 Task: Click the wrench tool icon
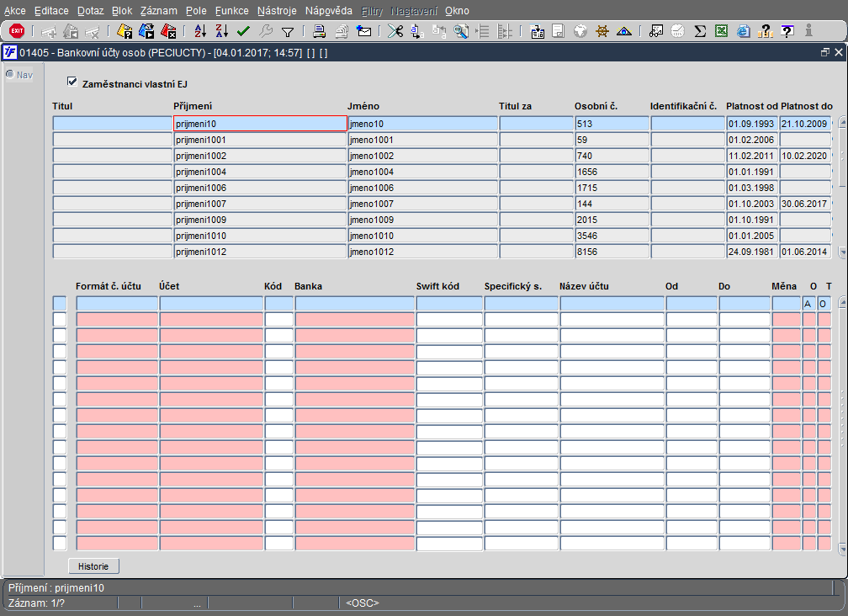coord(266,31)
